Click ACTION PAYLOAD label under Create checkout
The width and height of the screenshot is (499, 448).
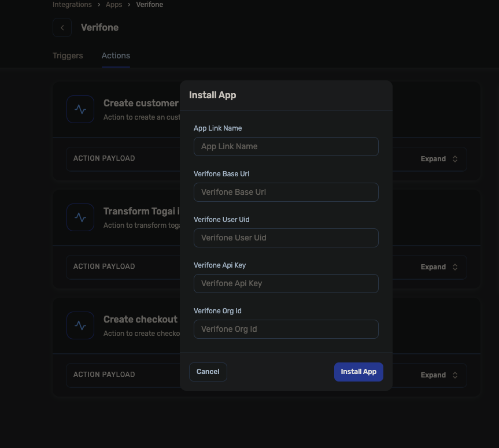[104, 375]
